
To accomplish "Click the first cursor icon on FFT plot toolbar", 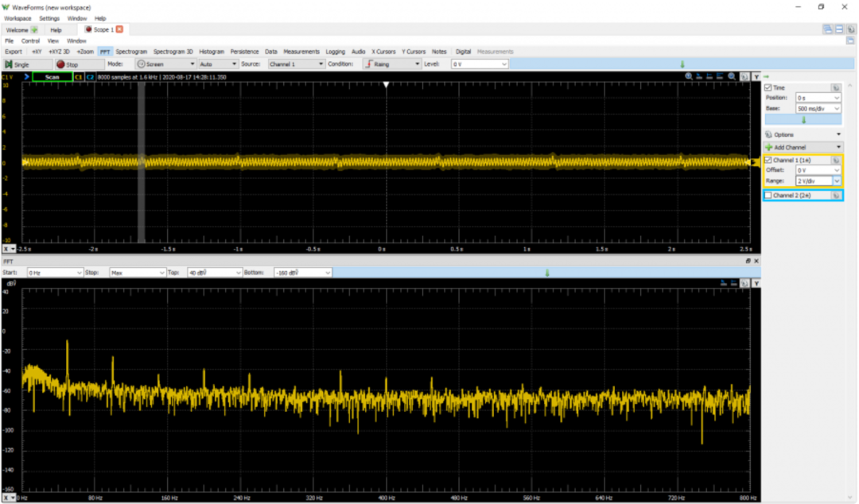I will coord(724,283).
